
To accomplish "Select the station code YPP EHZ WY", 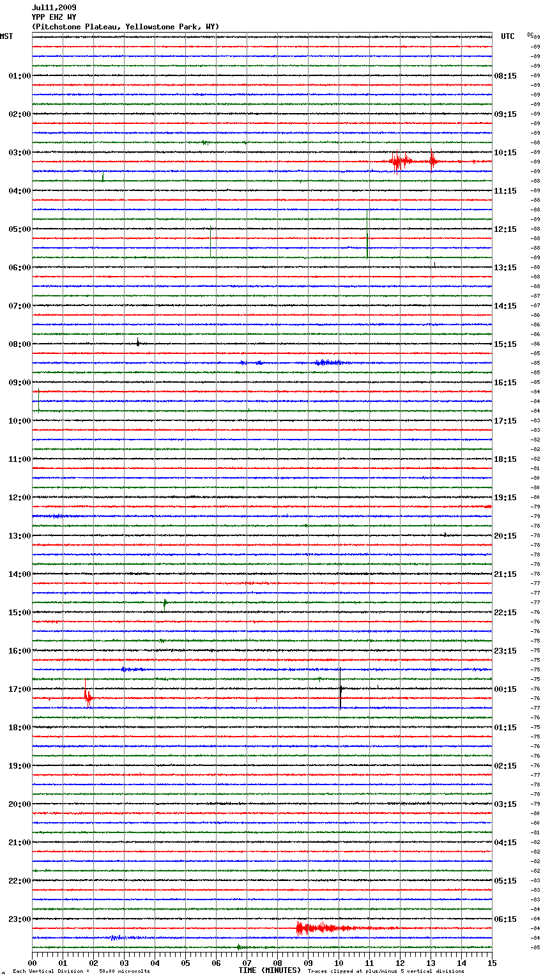I will (x=54, y=17).
